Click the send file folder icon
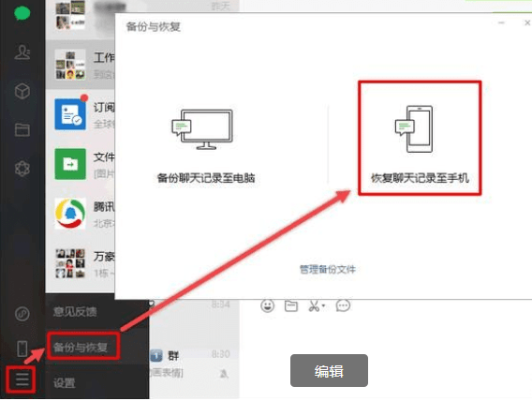Screen dimensions: 532x401 291,305
